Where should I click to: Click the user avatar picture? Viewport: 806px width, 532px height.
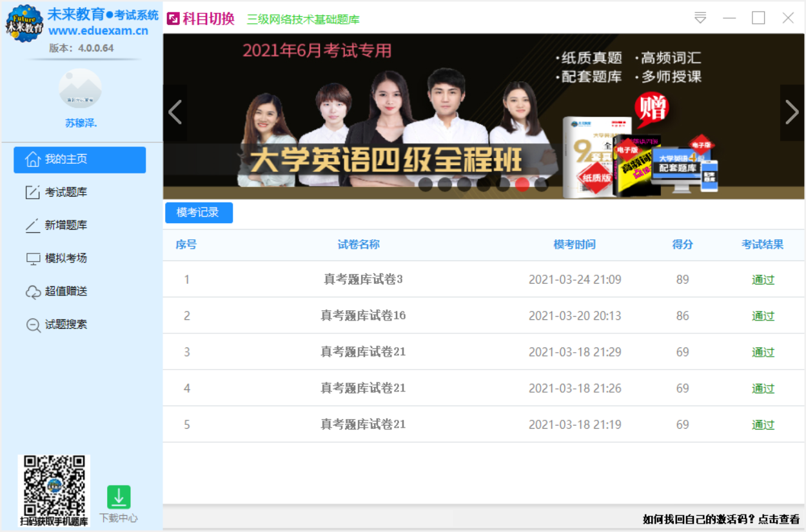point(81,89)
